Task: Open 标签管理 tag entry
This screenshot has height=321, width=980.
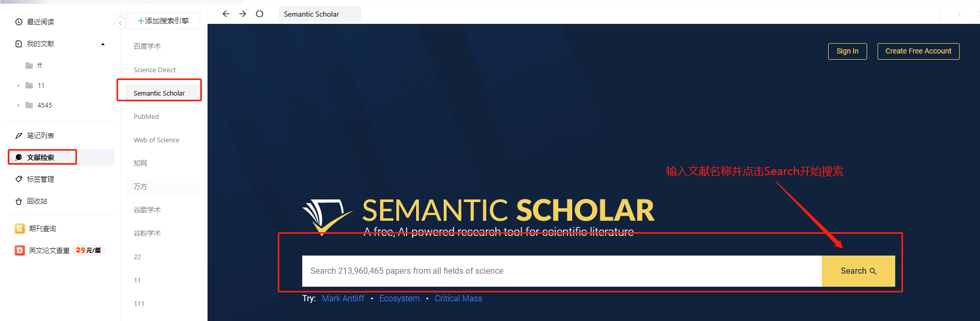Action: point(34,179)
